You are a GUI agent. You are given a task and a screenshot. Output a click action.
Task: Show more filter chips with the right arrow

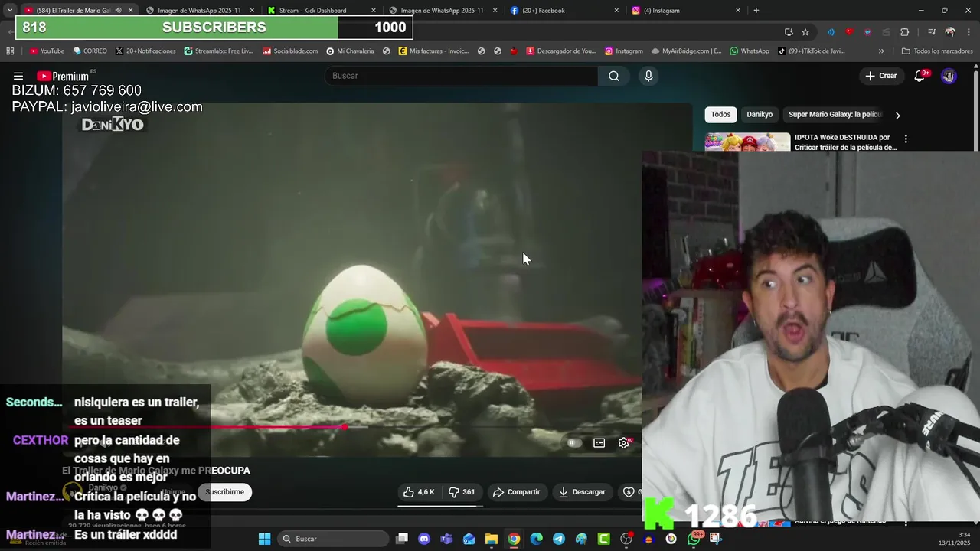pyautogui.click(x=898, y=115)
